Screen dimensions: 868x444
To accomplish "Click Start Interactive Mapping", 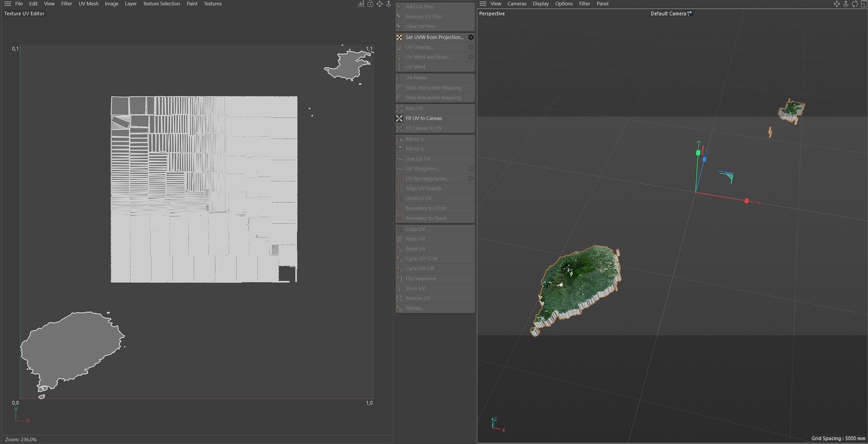I will 435,87.
